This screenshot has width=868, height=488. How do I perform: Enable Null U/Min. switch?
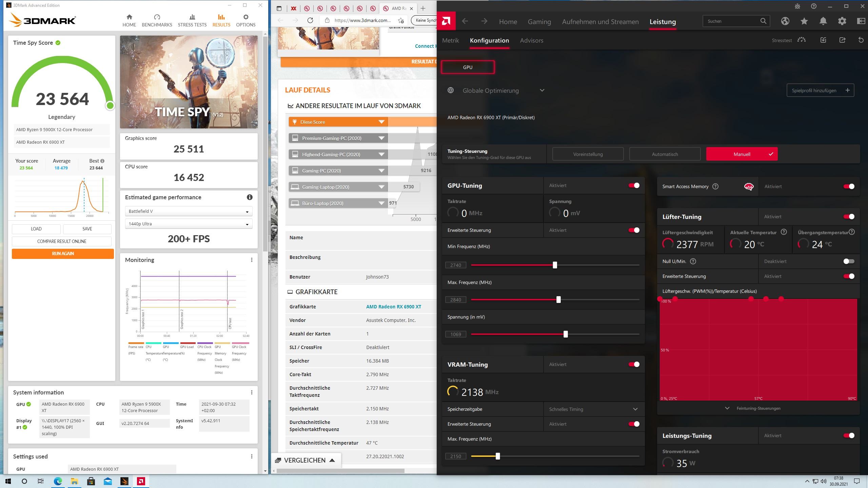(x=849, y=261)
